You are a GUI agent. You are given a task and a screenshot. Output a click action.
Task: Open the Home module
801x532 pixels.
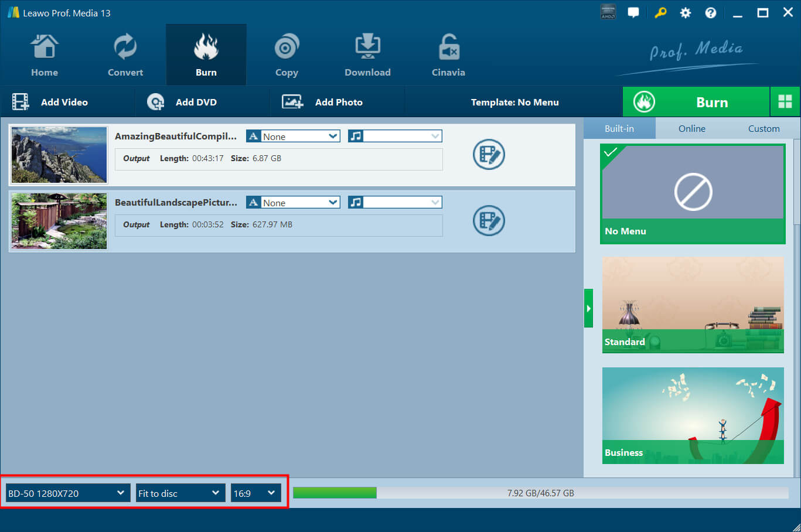click(45, 54)
